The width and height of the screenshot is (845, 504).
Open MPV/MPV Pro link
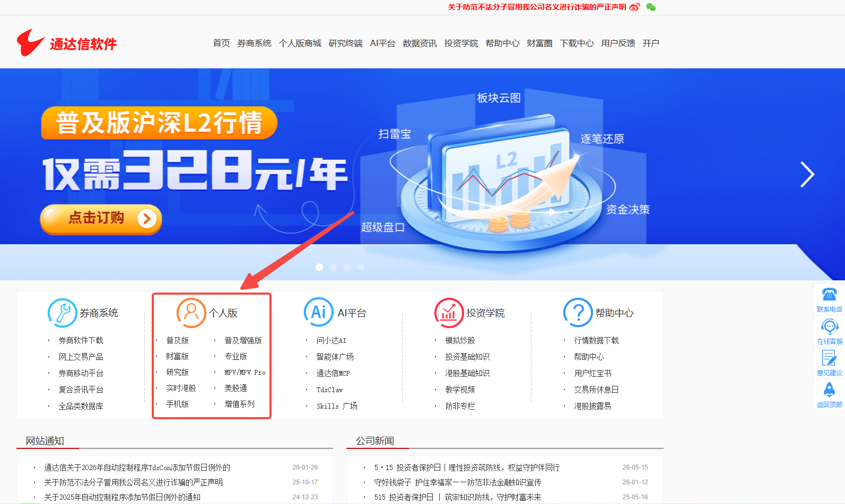[x=245, y=372]
